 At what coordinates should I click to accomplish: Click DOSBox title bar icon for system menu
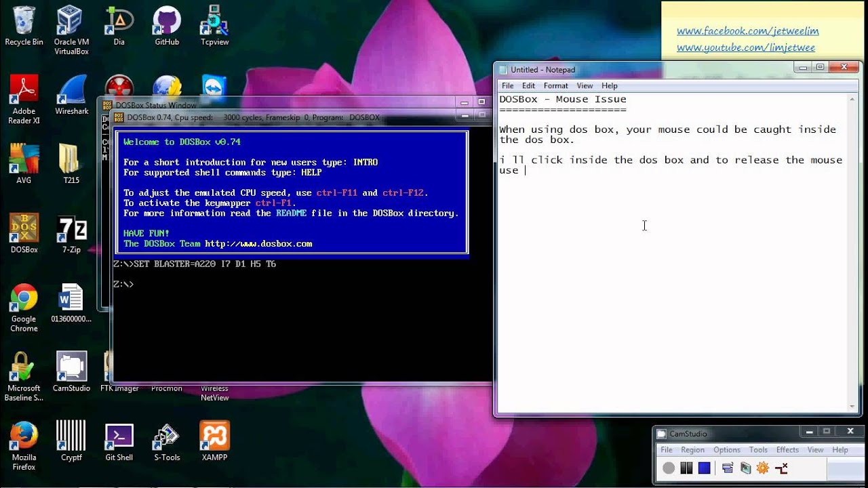[119, 117]
